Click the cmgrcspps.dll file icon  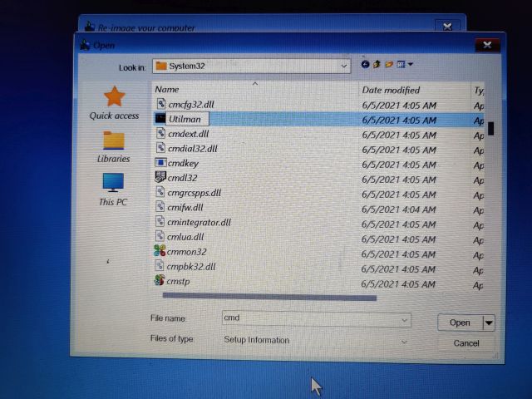tap(160, 192)
